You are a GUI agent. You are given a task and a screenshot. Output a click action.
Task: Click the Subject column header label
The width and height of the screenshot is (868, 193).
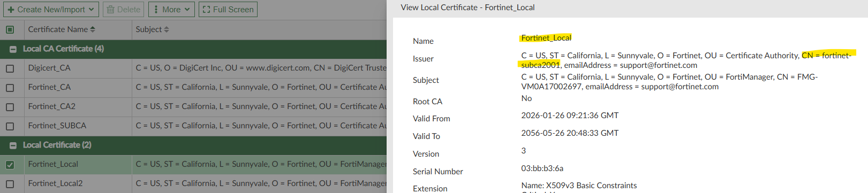pos(149,29)
